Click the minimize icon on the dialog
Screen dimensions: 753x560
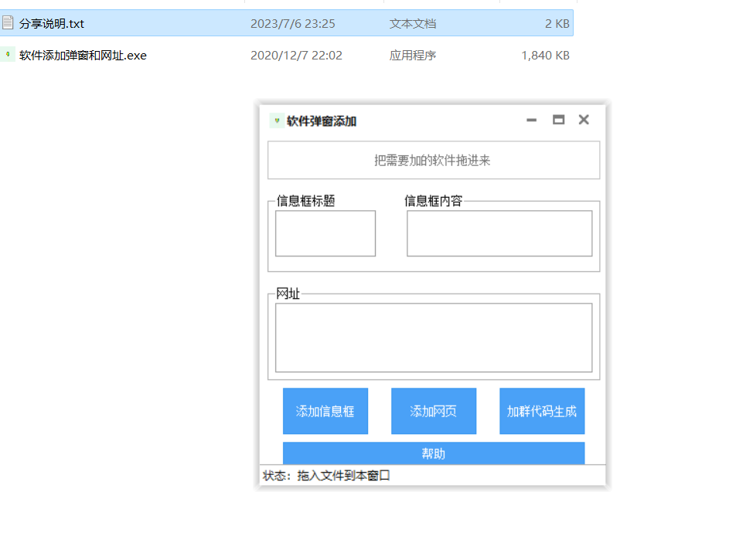[531, 120]
